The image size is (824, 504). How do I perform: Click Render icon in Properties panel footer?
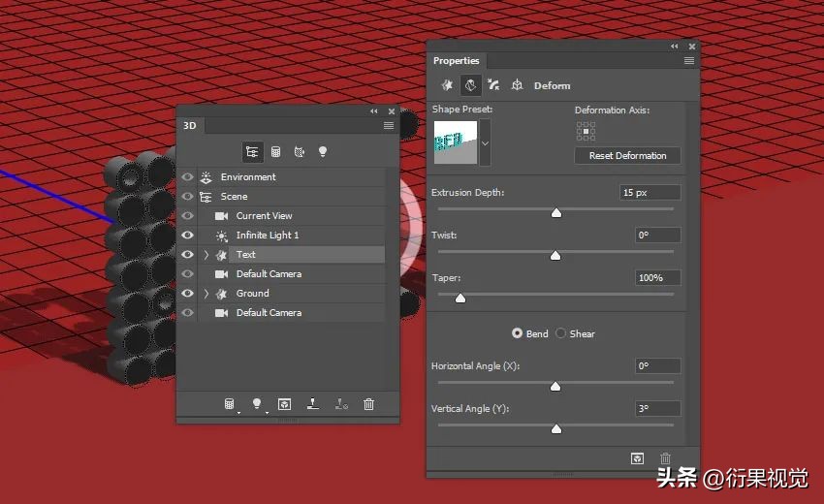tap(638, 458)
